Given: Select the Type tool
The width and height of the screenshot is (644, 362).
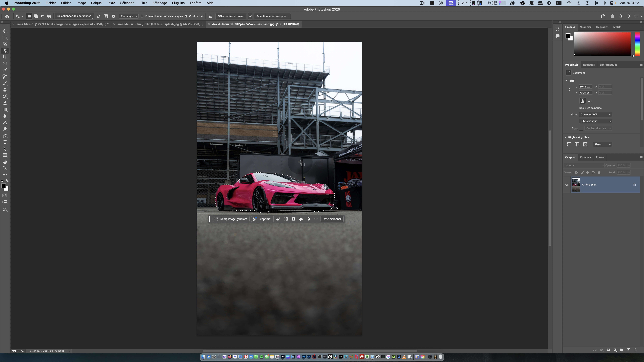Looking at the screenshot, I should 5,142.
